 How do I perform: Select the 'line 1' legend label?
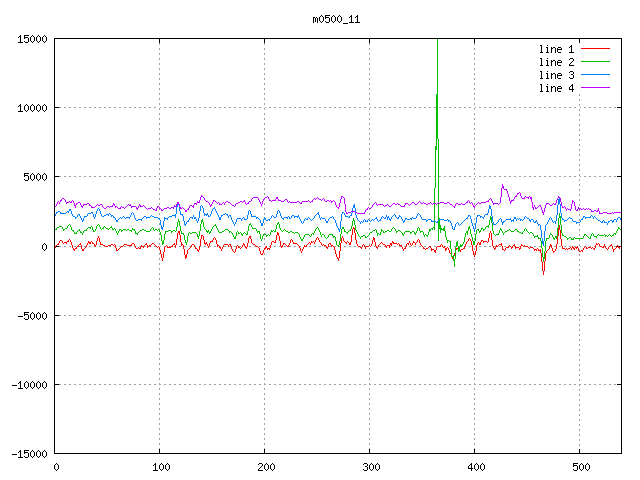[x=557, y=49]
